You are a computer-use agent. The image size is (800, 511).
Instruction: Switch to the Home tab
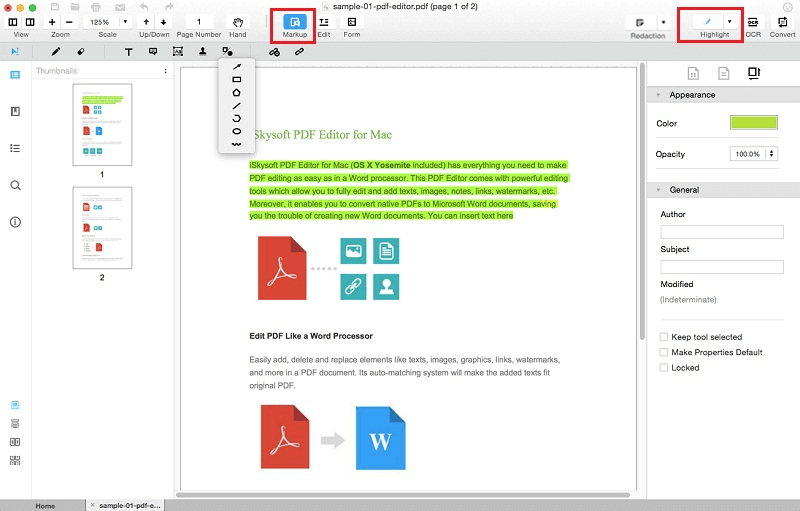45,505
